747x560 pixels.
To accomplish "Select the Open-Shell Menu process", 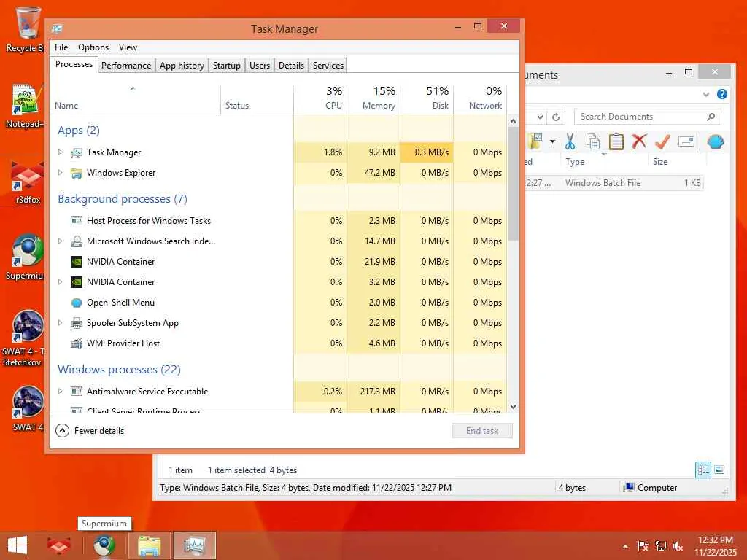I will coord(279,303).
